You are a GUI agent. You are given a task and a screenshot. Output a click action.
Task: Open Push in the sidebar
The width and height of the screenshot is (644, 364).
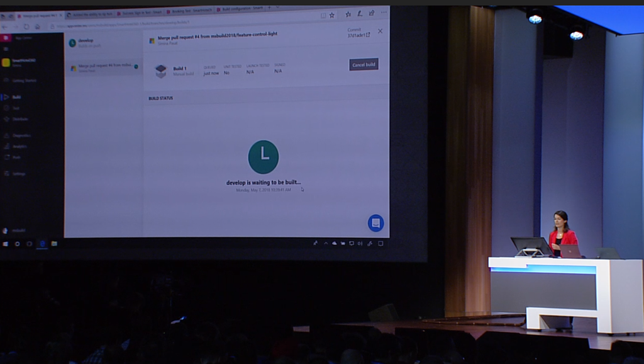pos(13,157)
